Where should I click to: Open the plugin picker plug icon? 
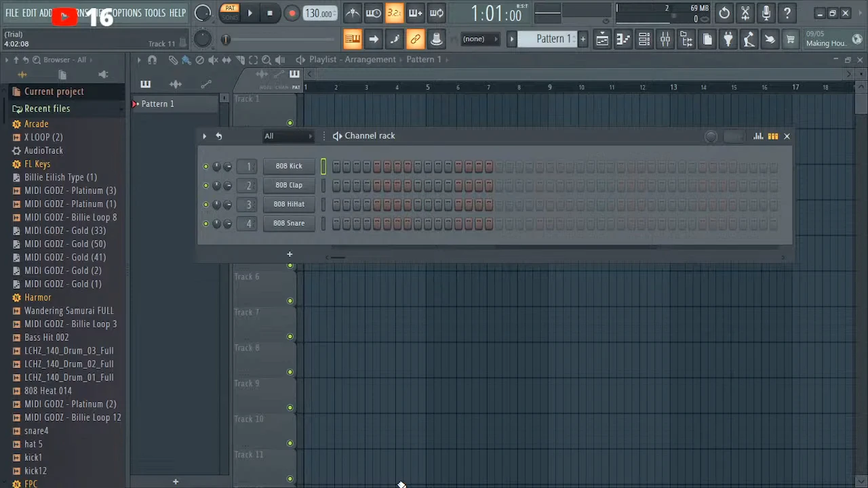pos(728,39)
